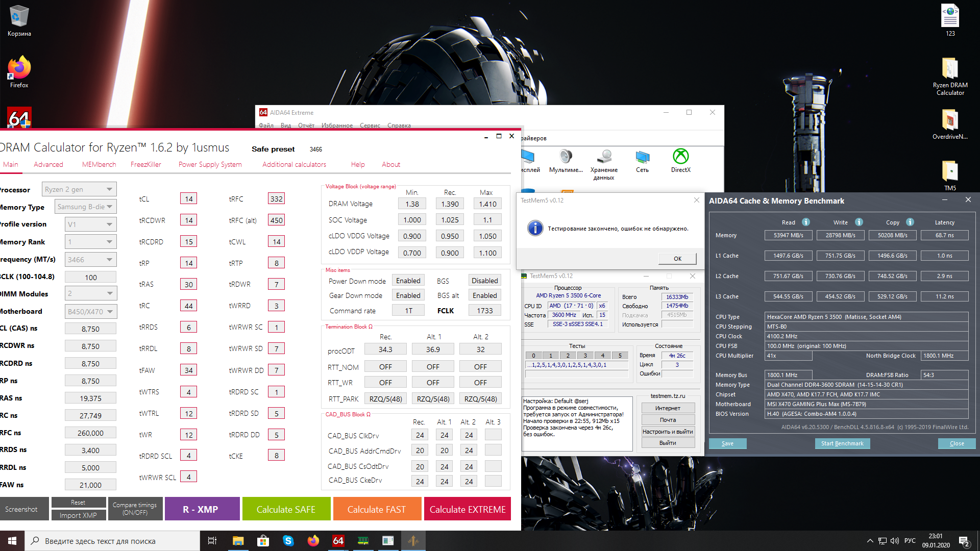Click the DirectX icon in AIDA64
This screenshot has width=980, height=551.
[x=680, y=157]
